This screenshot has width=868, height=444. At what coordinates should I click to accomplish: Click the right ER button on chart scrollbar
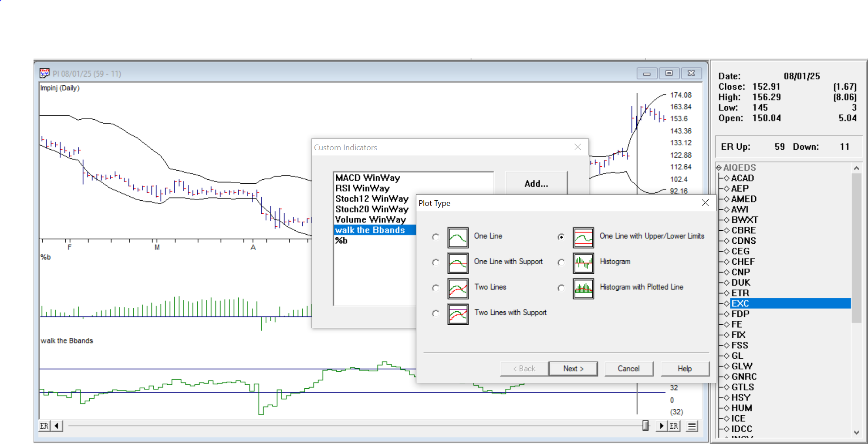coord(674,426)
